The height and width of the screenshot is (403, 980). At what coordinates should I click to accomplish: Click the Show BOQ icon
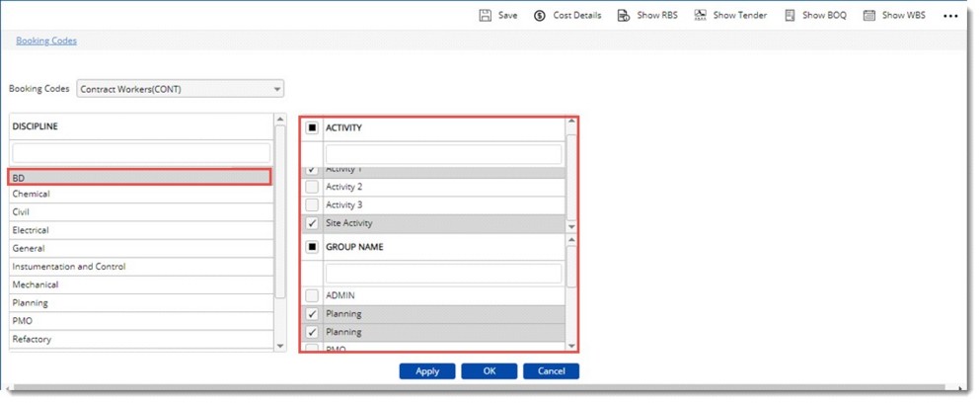(x=790, y=16)
